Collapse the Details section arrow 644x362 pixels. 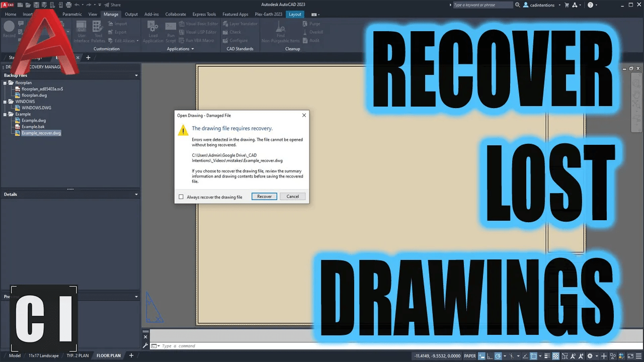(x=136, y=194)
